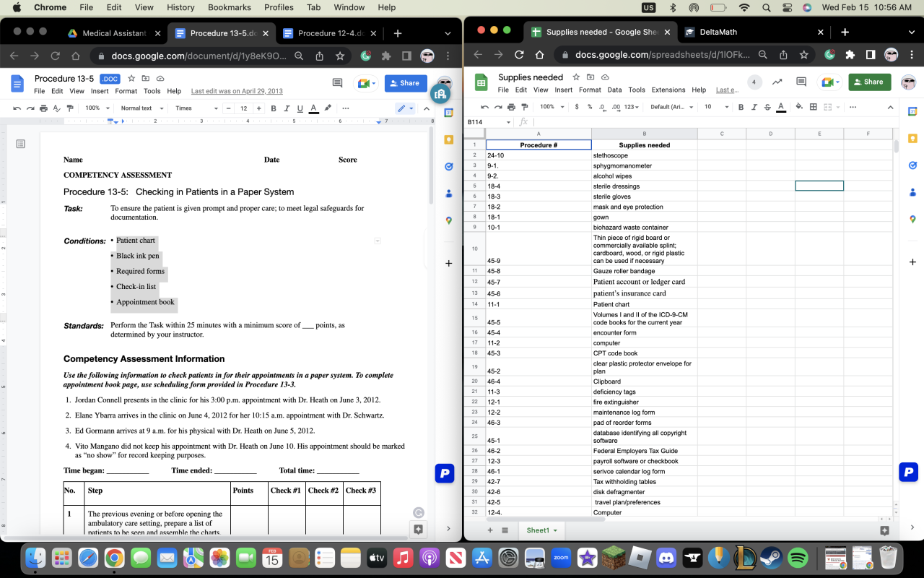Reload the Sheets browser page
This screenshot has width=924, height=578.
519,55
